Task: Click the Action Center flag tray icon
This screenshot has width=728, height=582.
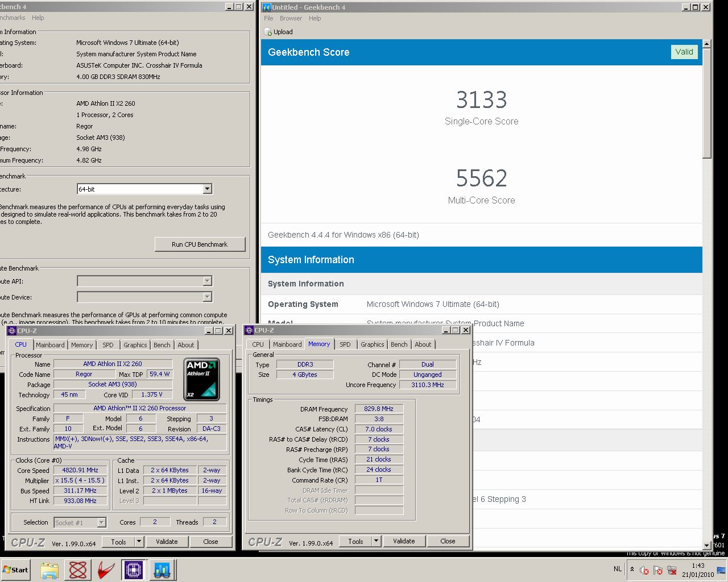Action: pos(658,570)
